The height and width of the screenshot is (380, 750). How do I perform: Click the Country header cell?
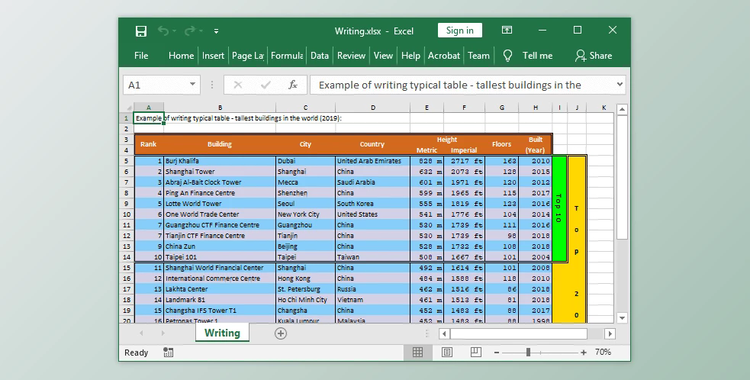pos(373,145)
